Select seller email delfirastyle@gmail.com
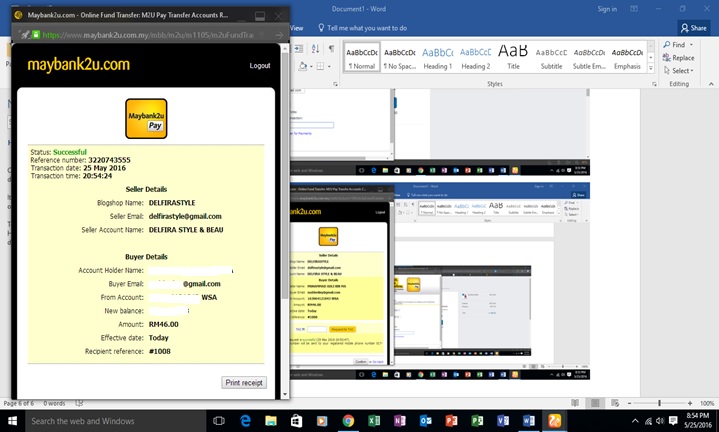The width and height of the screenshot is (719, 432). [x=185, y=216]
